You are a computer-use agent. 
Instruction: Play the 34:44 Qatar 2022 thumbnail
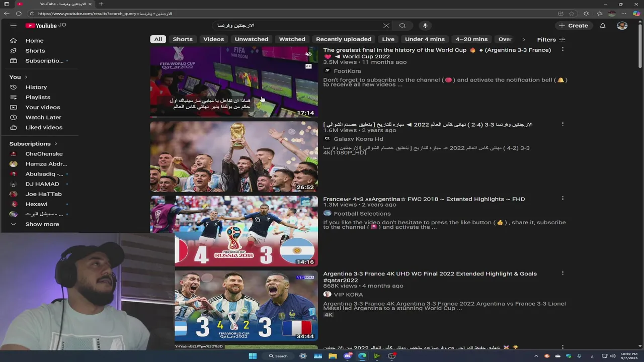[x=246, y=306]
